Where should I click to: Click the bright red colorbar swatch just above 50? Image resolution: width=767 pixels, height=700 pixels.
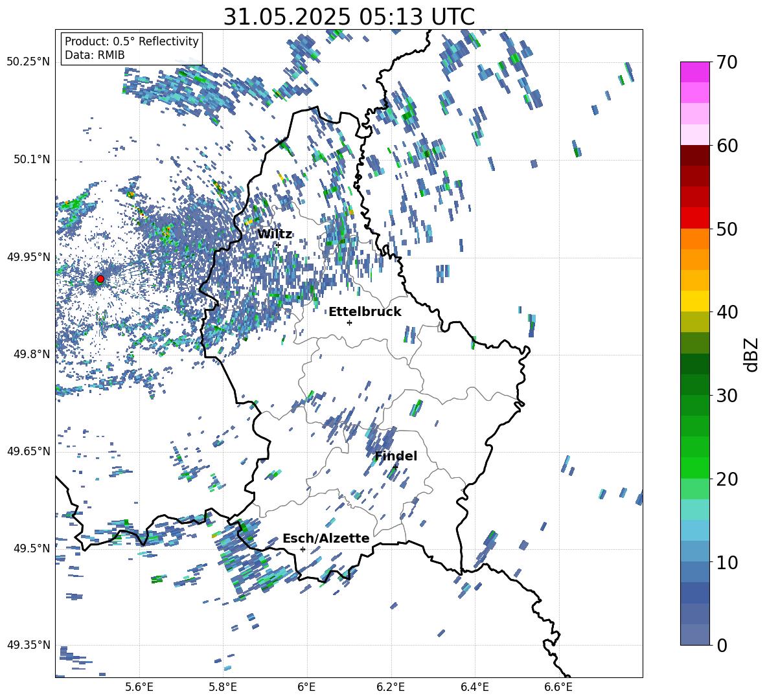coord(694,218)
